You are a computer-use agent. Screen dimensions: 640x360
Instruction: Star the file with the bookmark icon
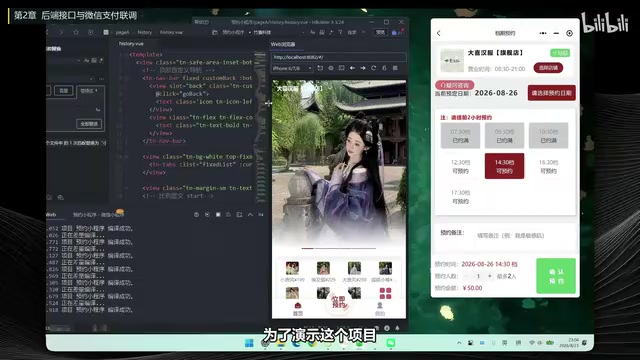click(x=76, y=32)
